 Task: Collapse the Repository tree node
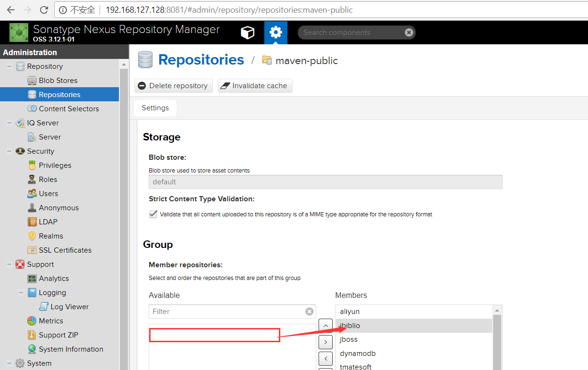(x=9, y=66)
